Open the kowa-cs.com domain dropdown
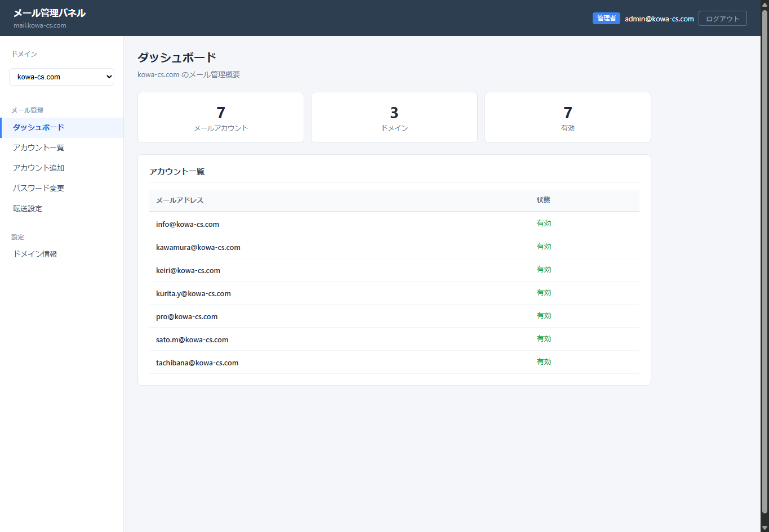 [x=61, y=77]
